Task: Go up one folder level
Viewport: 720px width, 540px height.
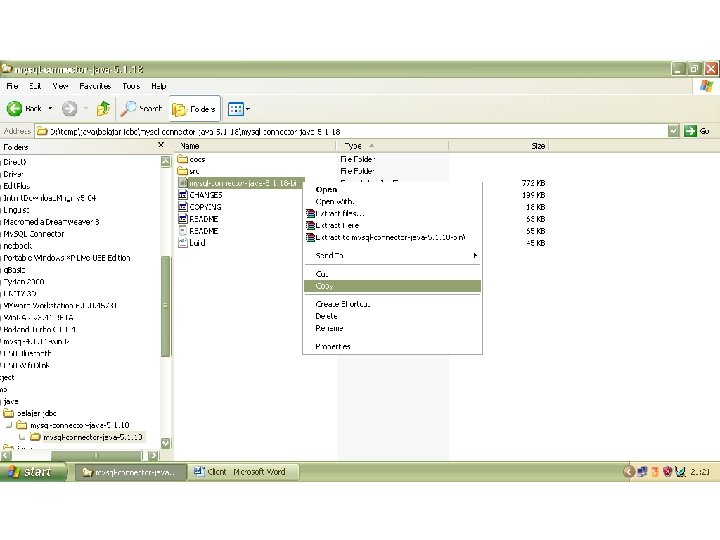Action: coord(103,109)
